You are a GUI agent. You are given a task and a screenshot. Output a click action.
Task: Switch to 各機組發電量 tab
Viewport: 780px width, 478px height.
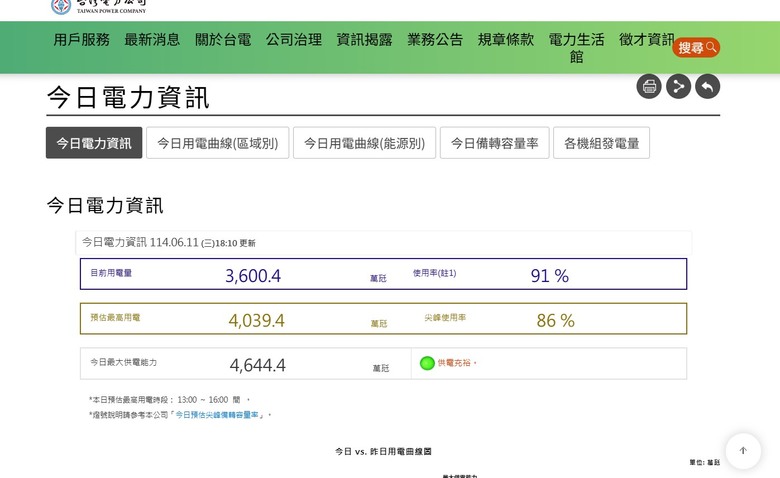(x=601, y=143)
